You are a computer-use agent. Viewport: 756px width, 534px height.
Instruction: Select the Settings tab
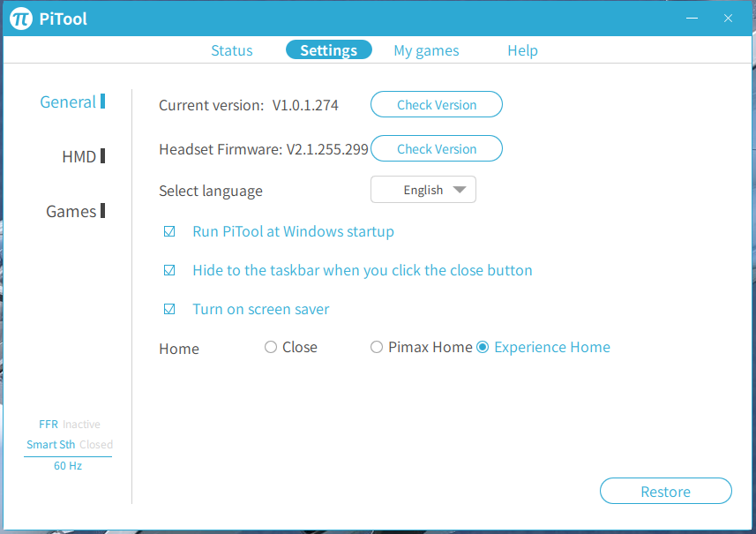pos(329,50)
